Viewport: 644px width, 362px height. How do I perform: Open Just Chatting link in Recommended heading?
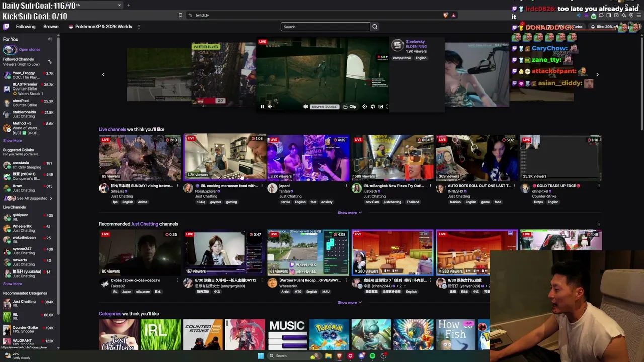pyautogui.click(x=145, y=224)
